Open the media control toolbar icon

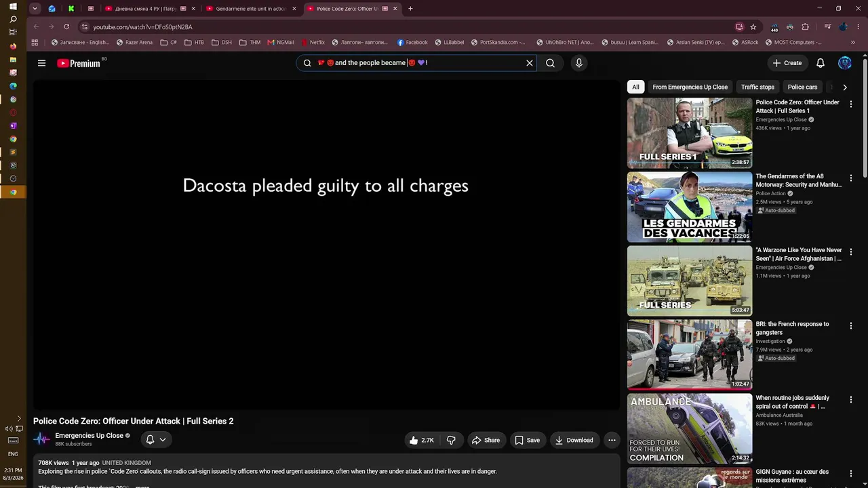(828, 27)
